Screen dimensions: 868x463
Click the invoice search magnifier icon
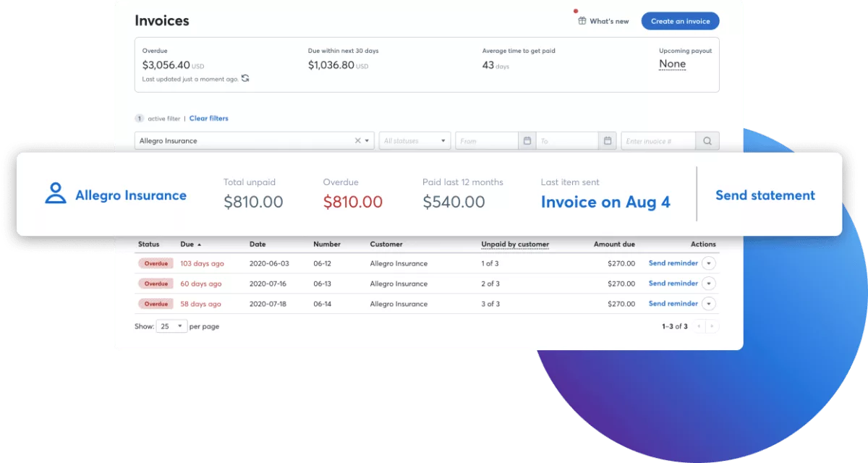pyautogui.click(x=707, y=141)
